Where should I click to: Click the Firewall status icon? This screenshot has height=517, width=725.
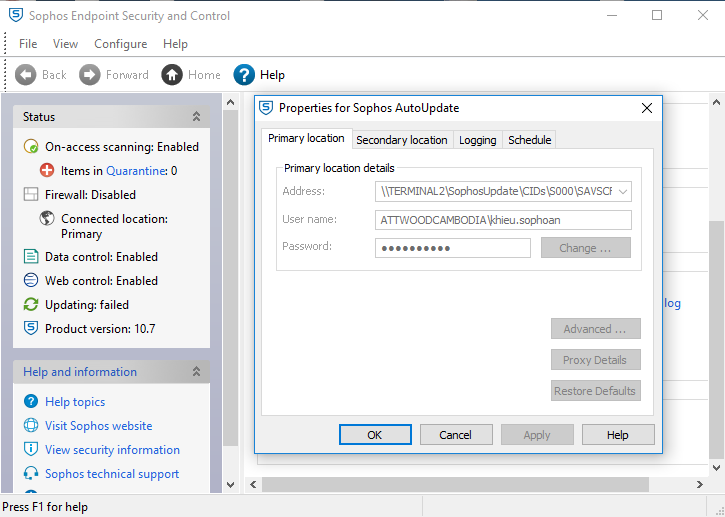pos(31,195)
